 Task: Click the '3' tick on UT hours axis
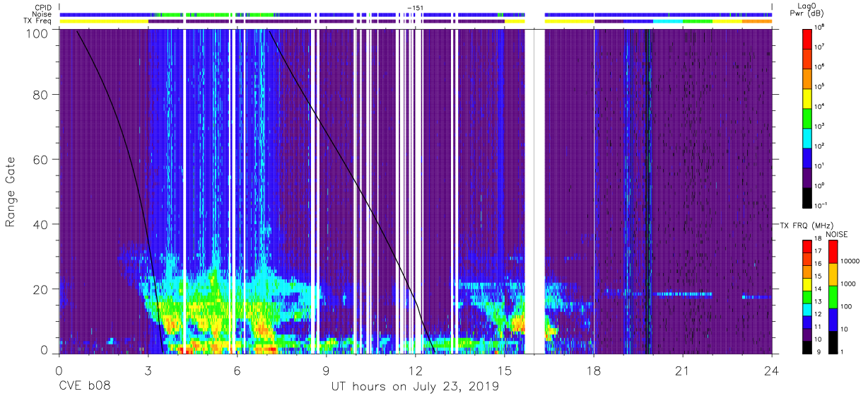[148, 370]
